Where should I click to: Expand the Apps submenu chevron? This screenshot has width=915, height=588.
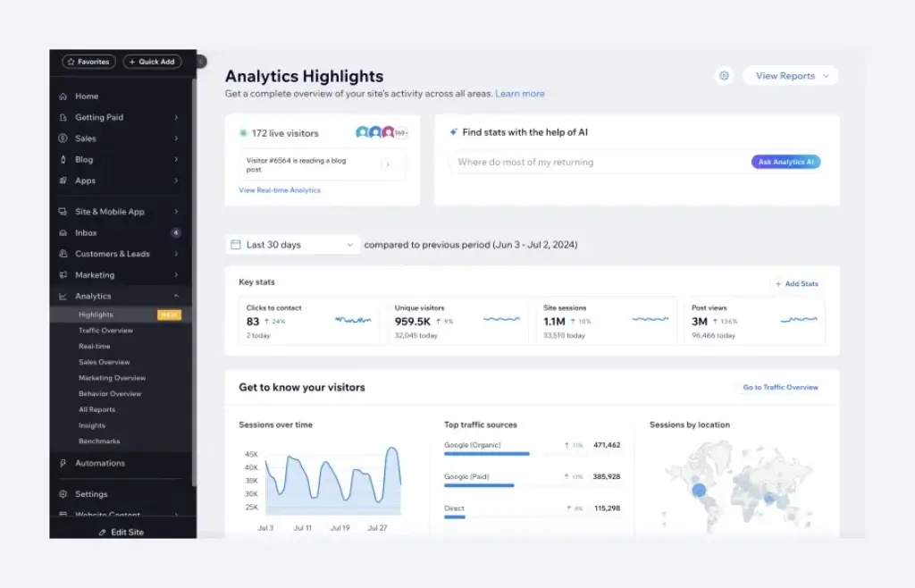176,181
